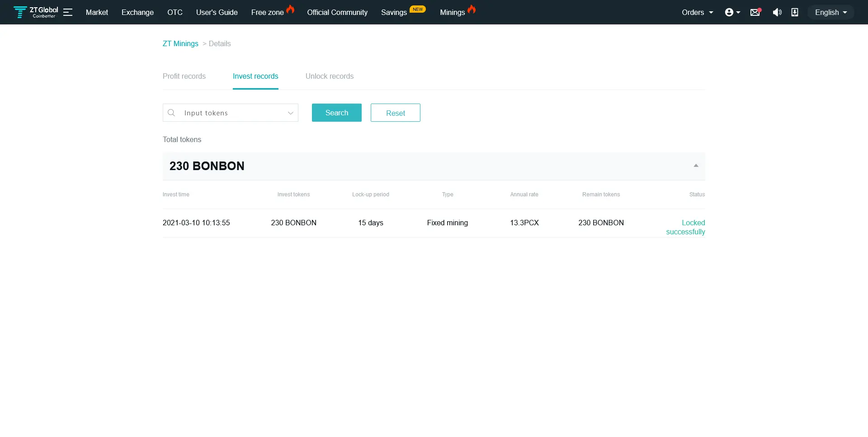Click the Invest time column header
Screen dimensions: 868x437
(x=176, y=195)
